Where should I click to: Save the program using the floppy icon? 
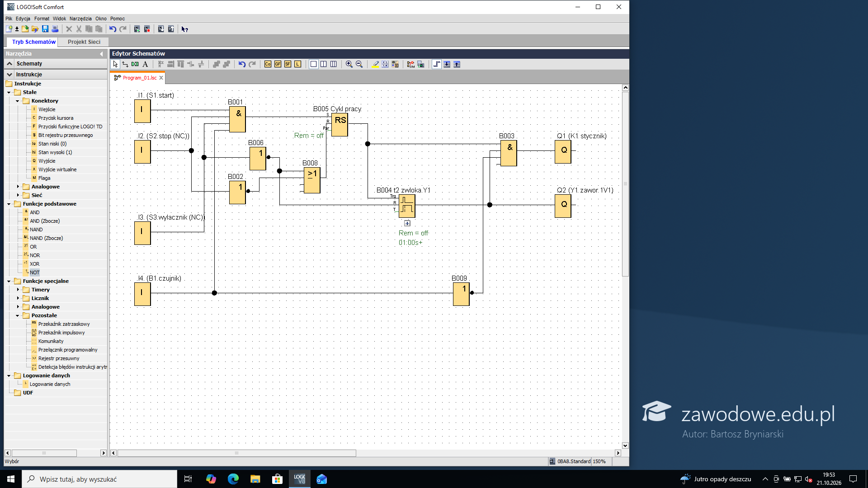[45, 29]
